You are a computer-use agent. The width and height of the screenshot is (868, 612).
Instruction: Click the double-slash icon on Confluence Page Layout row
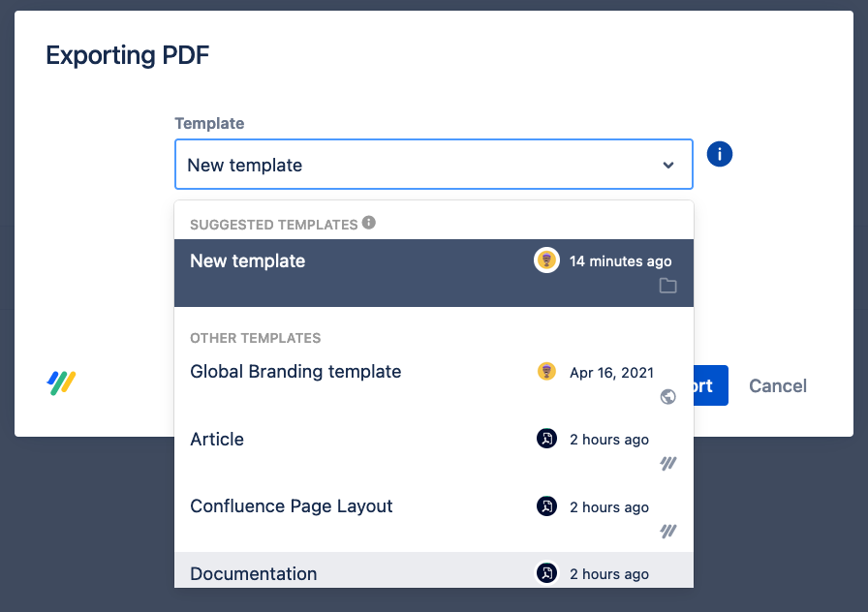(667, 531)
